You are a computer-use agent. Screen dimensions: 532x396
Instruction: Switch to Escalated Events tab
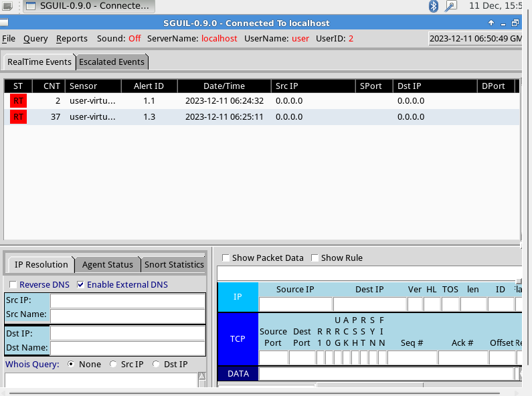112,62
